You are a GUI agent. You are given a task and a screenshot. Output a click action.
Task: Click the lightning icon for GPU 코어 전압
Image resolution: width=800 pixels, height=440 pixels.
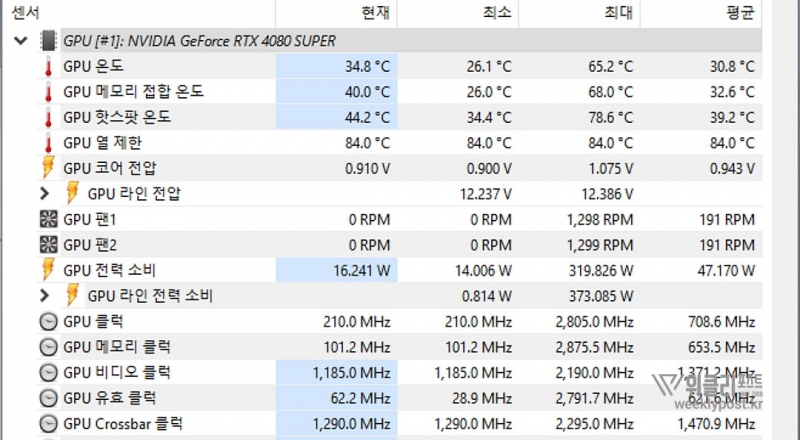tap(48, 168)
